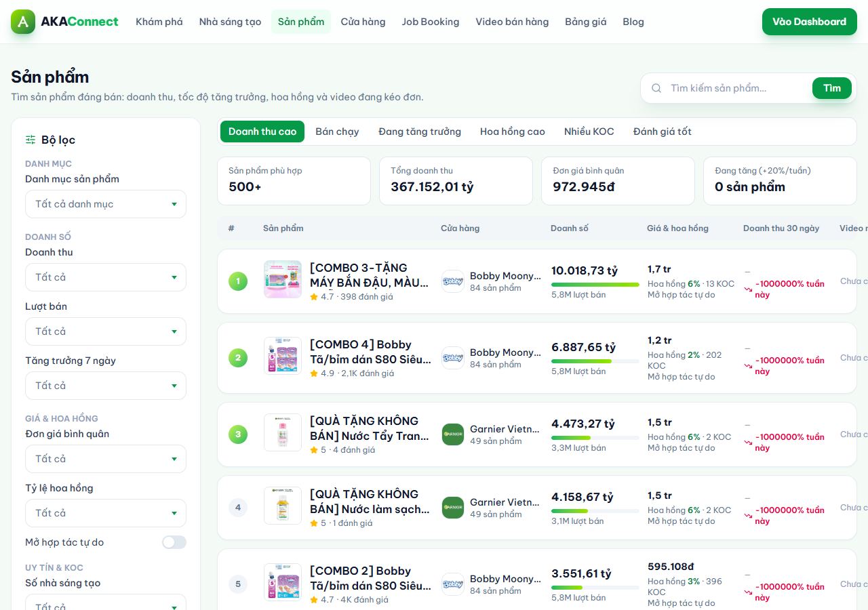Open Bobby Moony store logo in row 5

[453, 584]
